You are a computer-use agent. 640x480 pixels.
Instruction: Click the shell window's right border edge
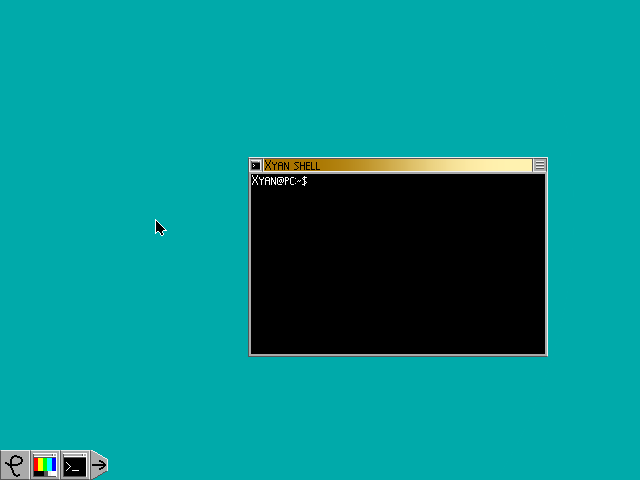click(547, 260)
